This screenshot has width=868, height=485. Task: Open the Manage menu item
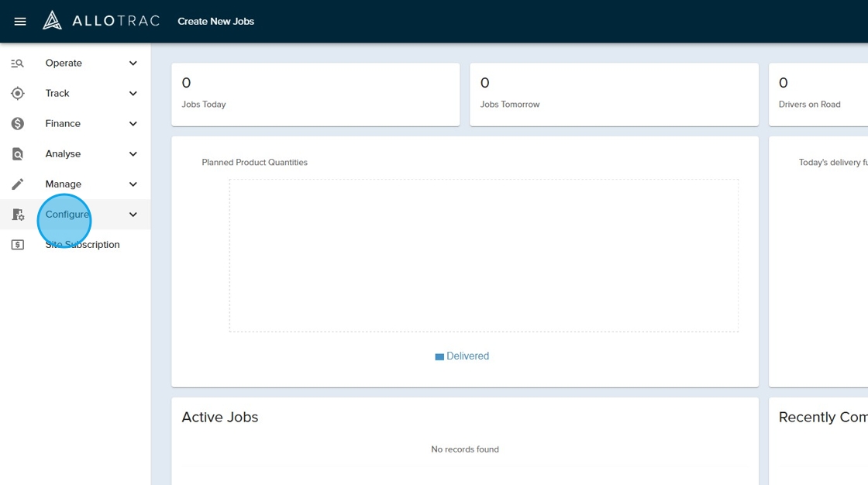tap(64, 184)
